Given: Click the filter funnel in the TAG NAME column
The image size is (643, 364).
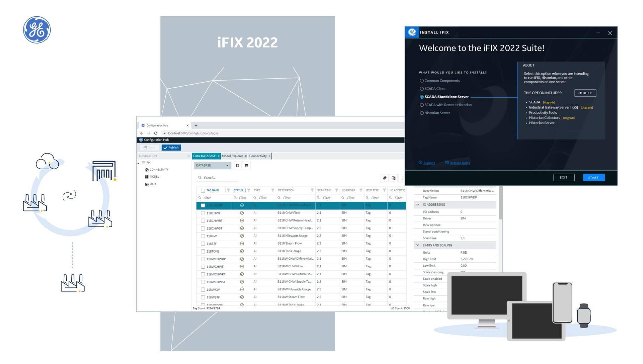Looking at the screenshot, I should (228, 190).
